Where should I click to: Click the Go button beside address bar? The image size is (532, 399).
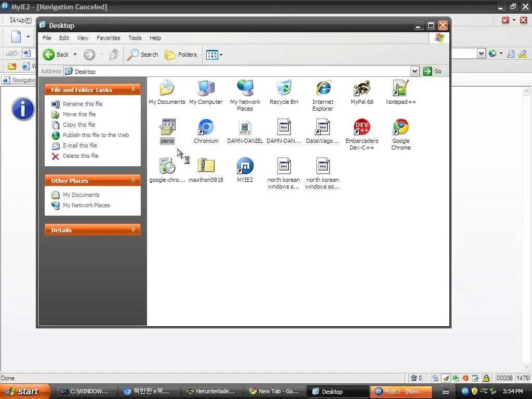(x=433, y=71)
